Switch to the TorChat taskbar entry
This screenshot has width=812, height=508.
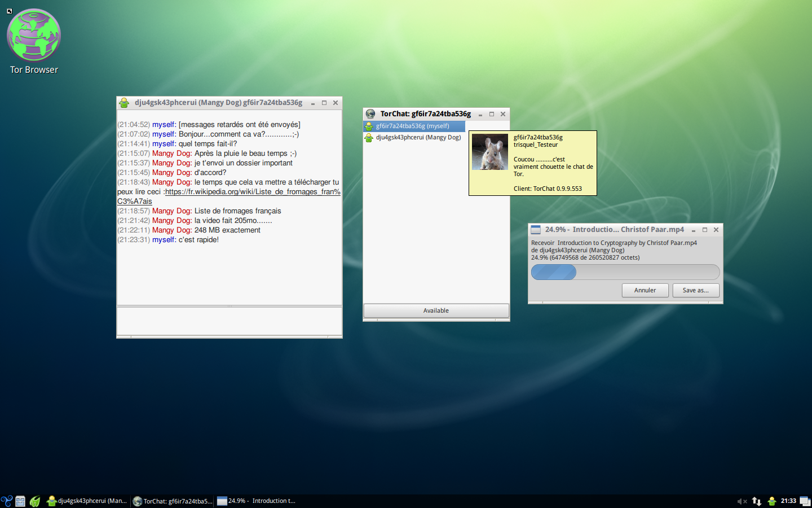(x=173, y=501)
